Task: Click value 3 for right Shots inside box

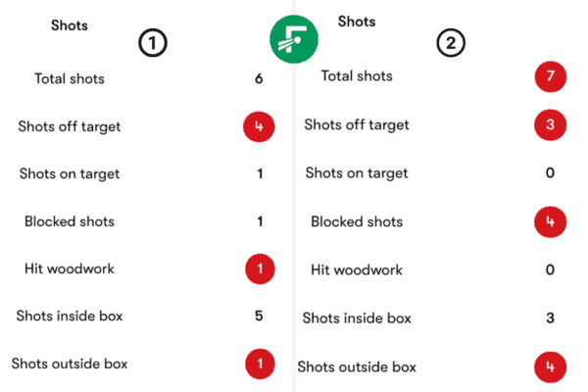Action: [550, 318]
